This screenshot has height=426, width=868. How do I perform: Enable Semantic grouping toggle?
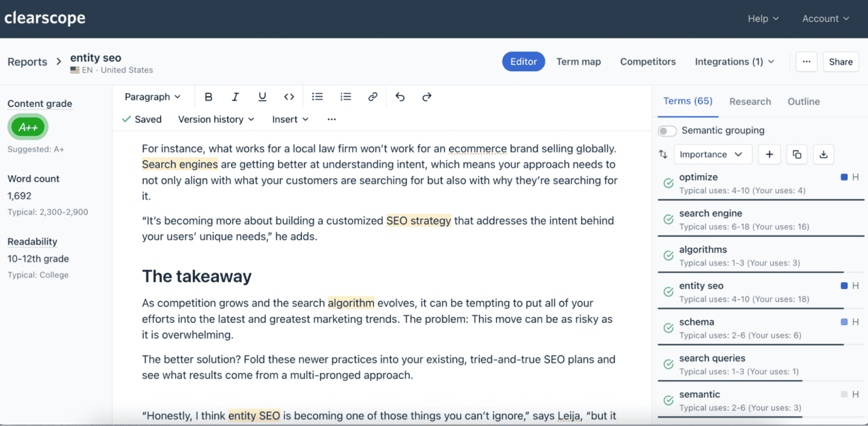click(667, 131)
